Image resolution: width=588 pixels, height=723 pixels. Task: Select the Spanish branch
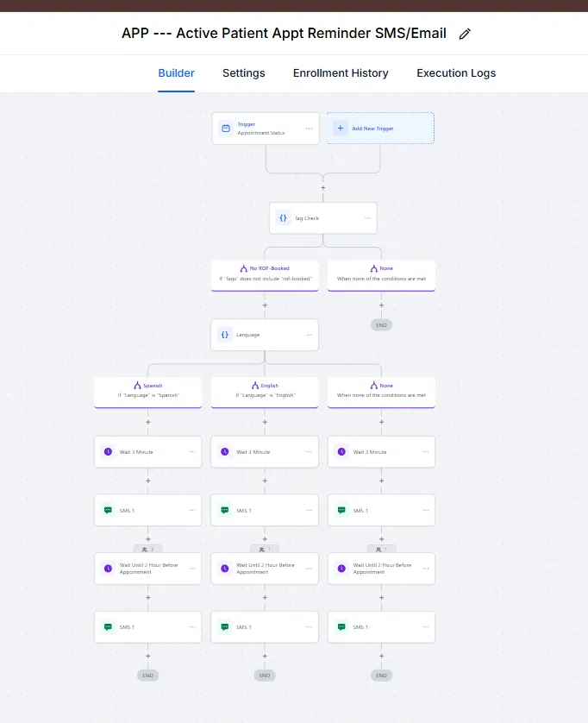pos(148,393)
